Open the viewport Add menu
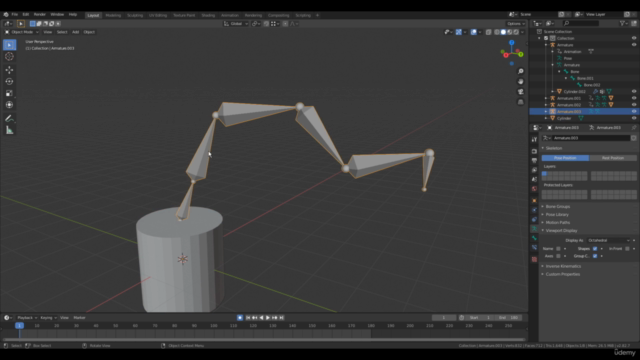 (76, 32)
